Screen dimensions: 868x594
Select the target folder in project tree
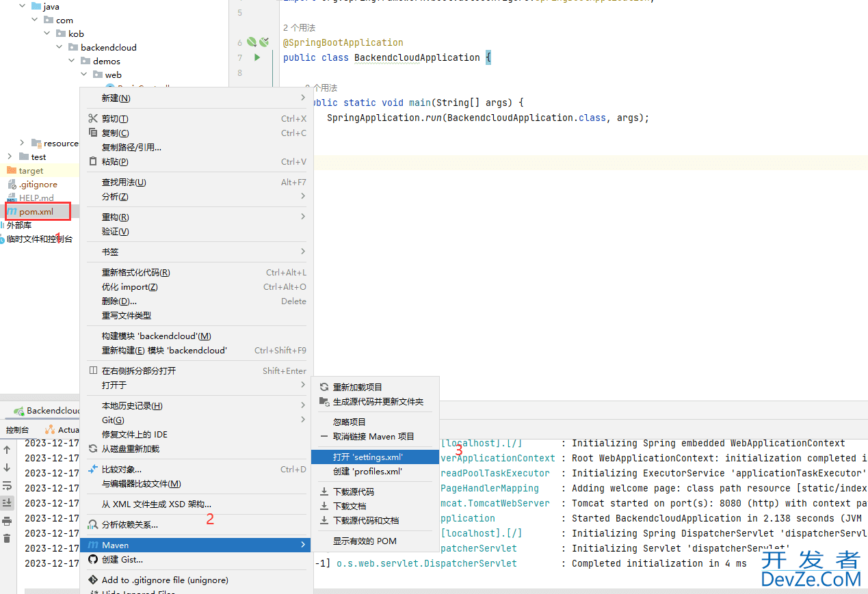31,170
